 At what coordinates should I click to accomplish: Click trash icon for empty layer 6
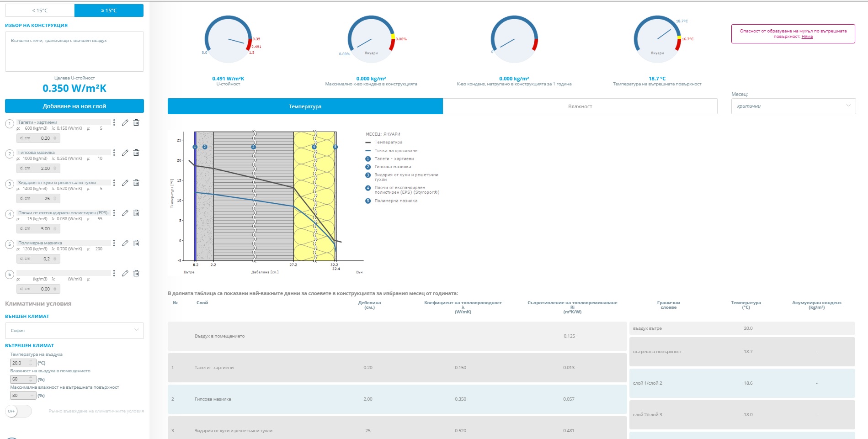(136, 273)
